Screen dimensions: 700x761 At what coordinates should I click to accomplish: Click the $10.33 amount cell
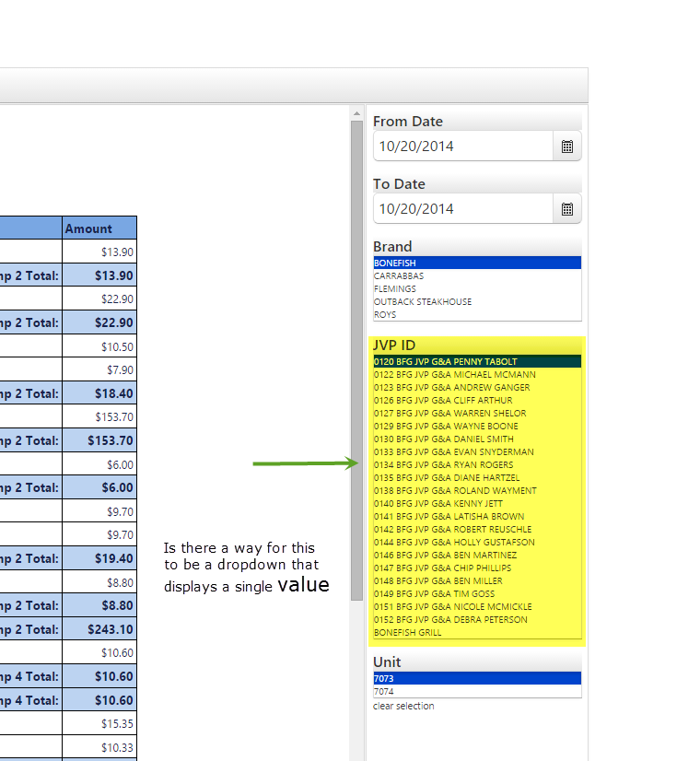click(x=99, y=747)
